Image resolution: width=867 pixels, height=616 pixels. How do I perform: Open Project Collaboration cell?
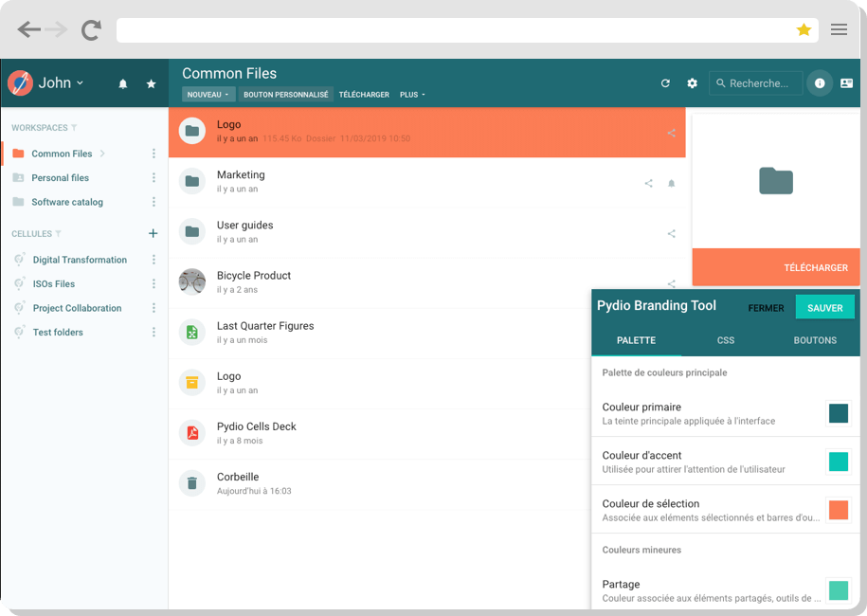tap(77, 308)
